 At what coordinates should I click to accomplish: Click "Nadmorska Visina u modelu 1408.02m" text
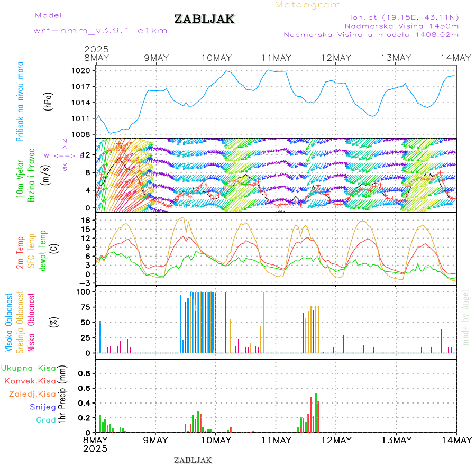pos(371,34)
